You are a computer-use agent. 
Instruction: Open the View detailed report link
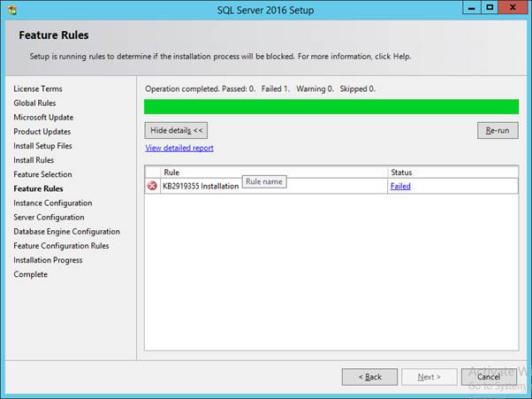pos(179,148)
